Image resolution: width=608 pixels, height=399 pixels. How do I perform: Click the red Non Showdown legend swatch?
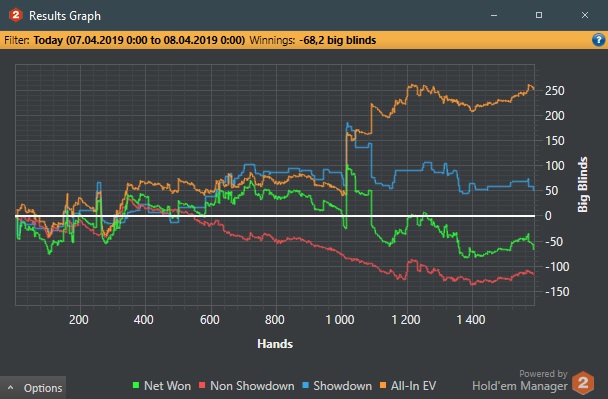pyautogui.click(x=202, y=385)
